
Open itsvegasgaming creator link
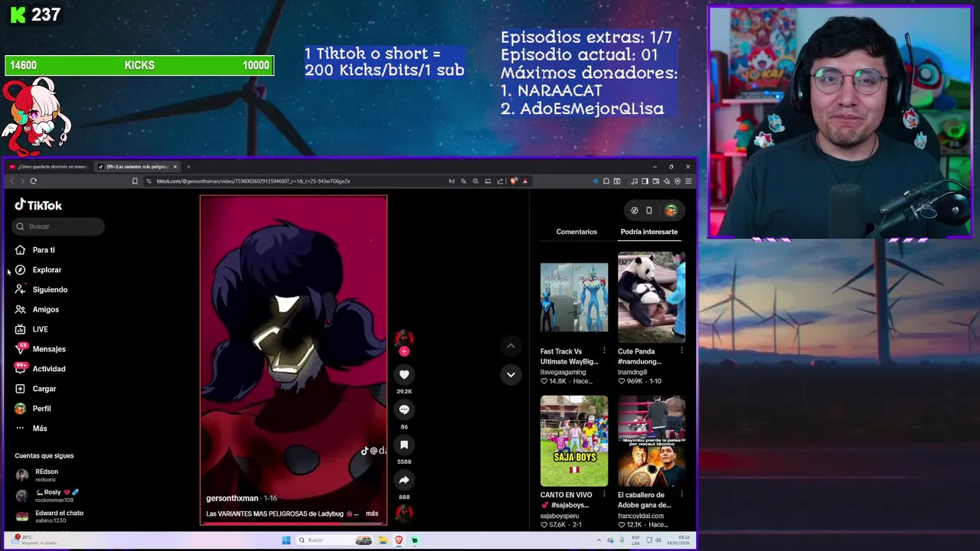pos(563,372)
